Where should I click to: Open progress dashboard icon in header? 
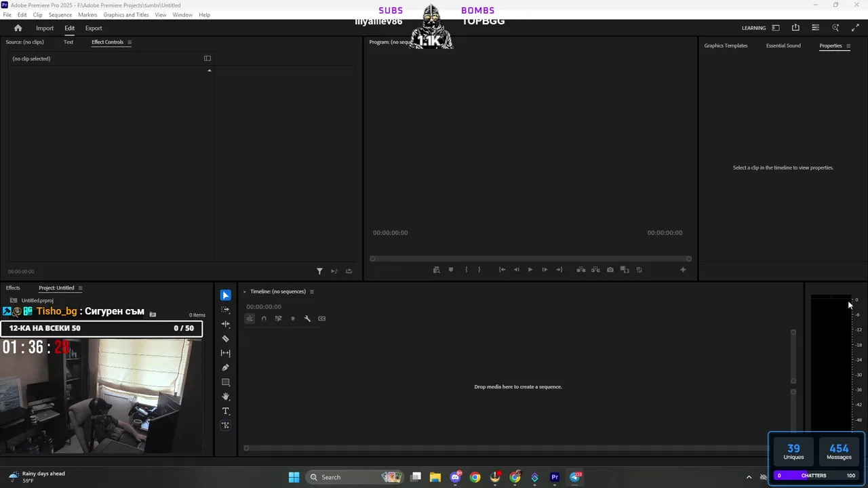click(815, 28)
